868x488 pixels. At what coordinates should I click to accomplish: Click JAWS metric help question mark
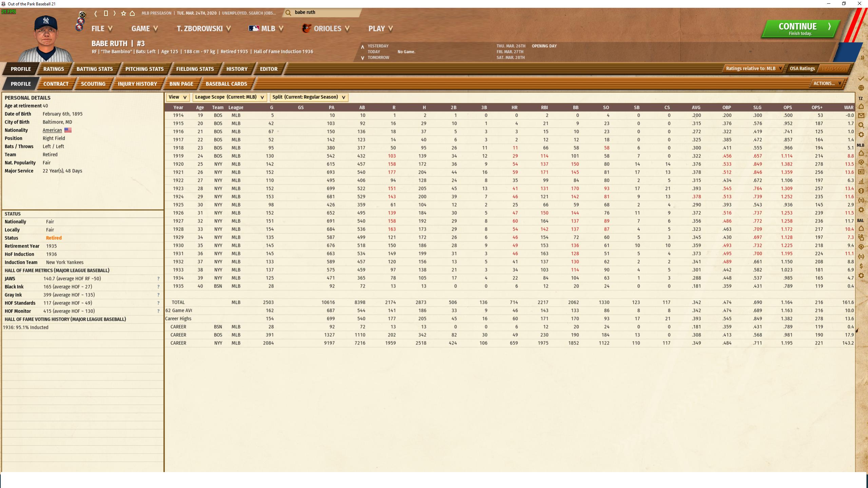tap(158, 279)
